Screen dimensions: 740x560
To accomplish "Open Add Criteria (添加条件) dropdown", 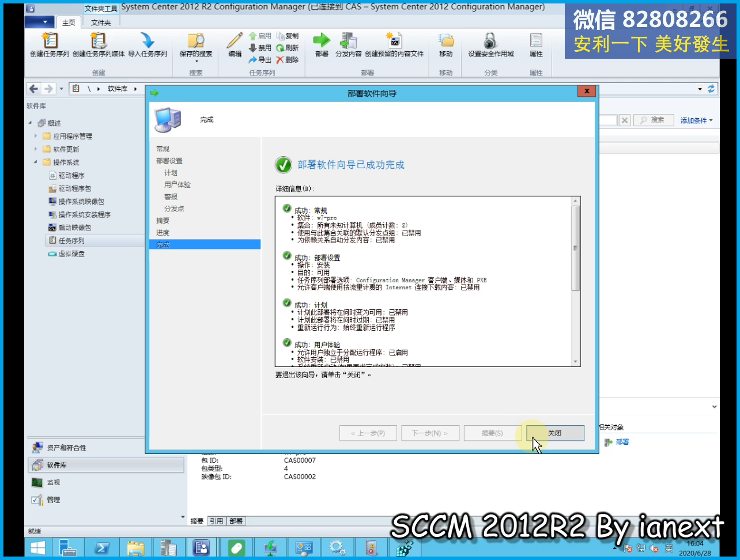I will pos(696,120).
